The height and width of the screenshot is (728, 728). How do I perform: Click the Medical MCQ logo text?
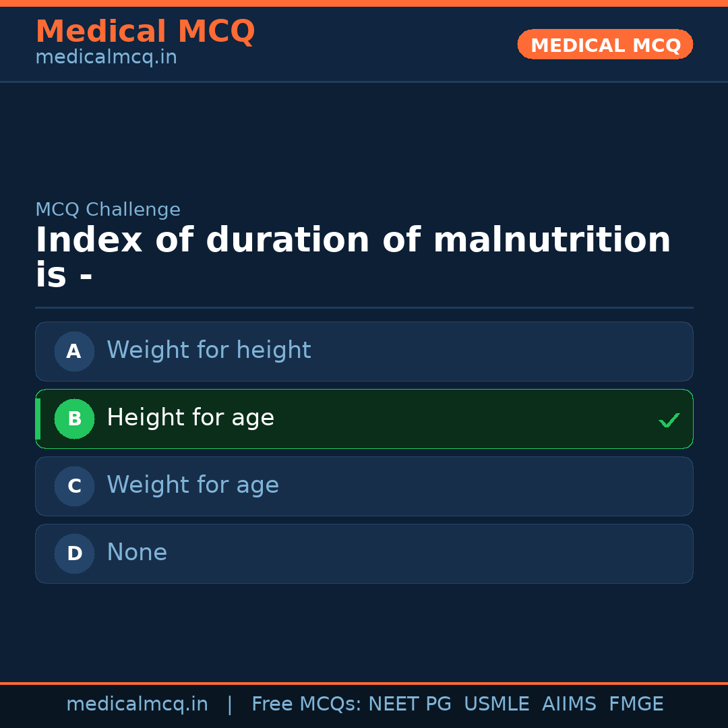[x=145, y=32]
